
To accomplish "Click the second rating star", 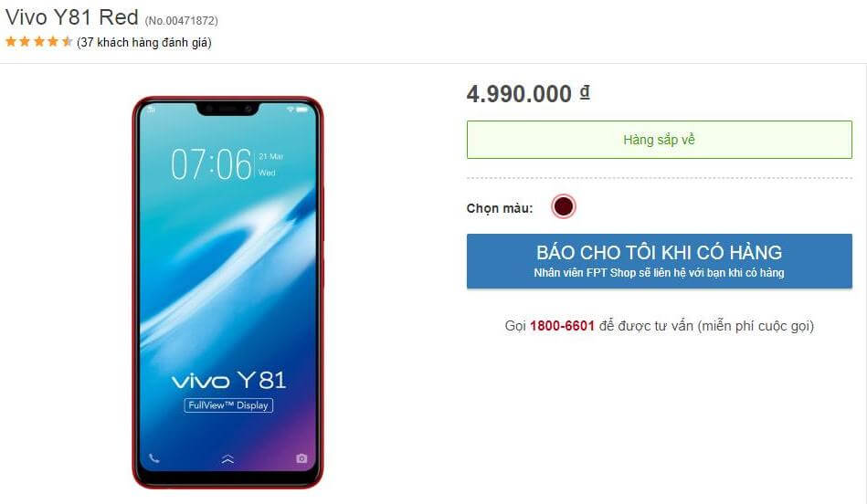I will (x=25, y=41).
